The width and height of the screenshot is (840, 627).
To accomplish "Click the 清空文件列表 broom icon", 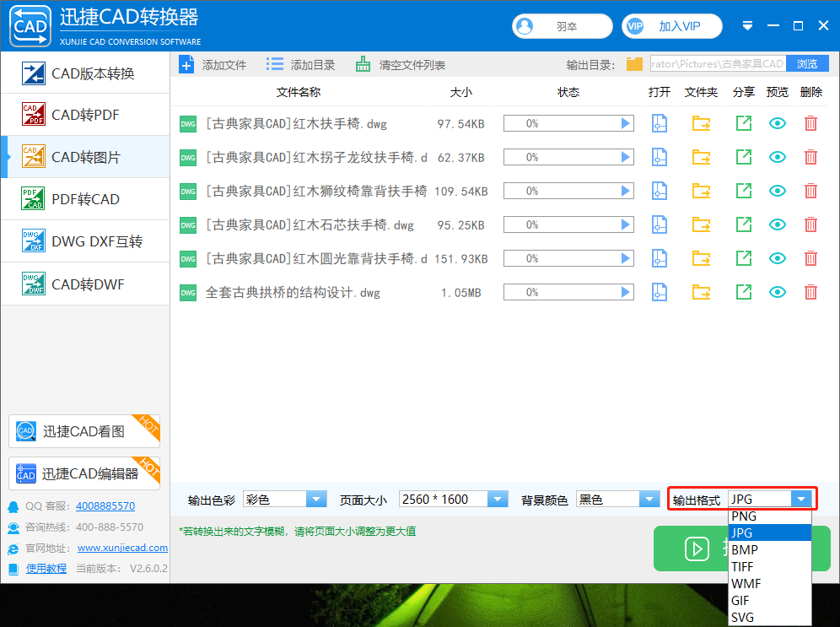I will pyautogui.click(x=363, y=64).
